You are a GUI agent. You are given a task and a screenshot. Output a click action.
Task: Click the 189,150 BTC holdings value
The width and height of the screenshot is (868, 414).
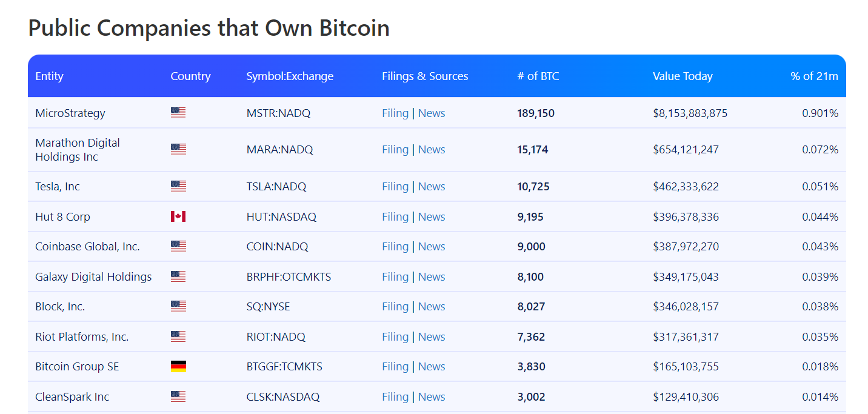pyautogui.click(x=536, y=113)
